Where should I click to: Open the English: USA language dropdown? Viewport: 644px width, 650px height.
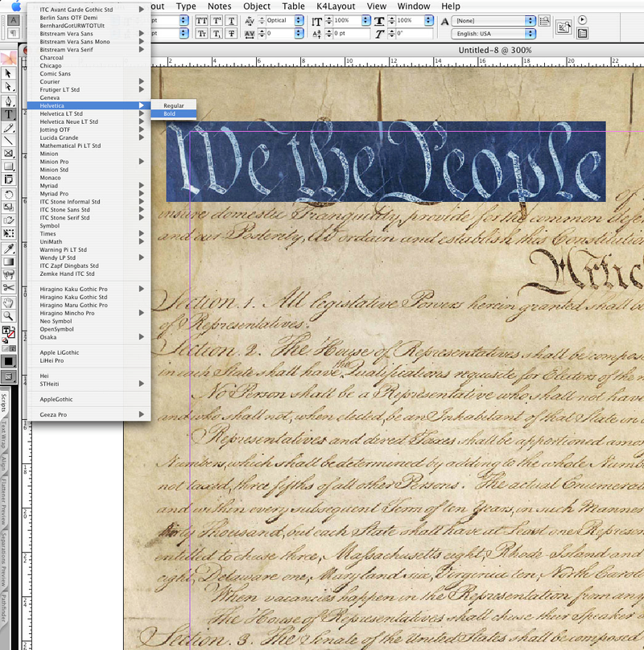click(493, 34)
